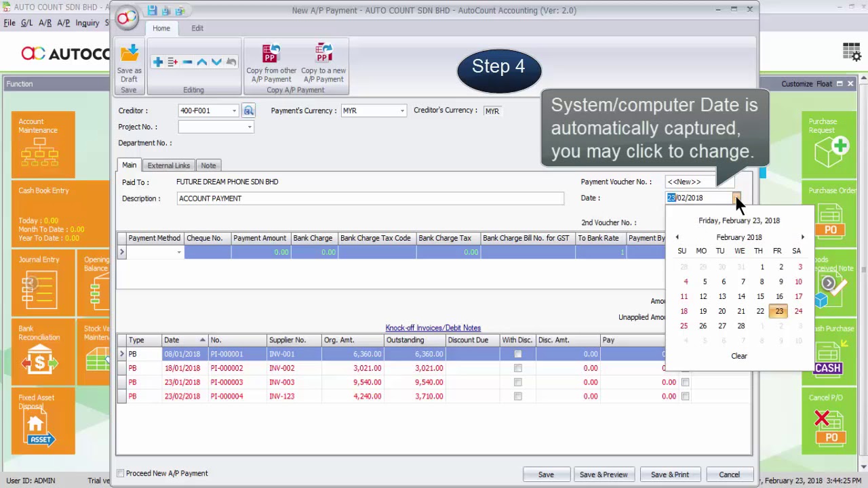868x488 pixels.
Task: Open the Inquiry menu in main window
Action: pos(87,23)
